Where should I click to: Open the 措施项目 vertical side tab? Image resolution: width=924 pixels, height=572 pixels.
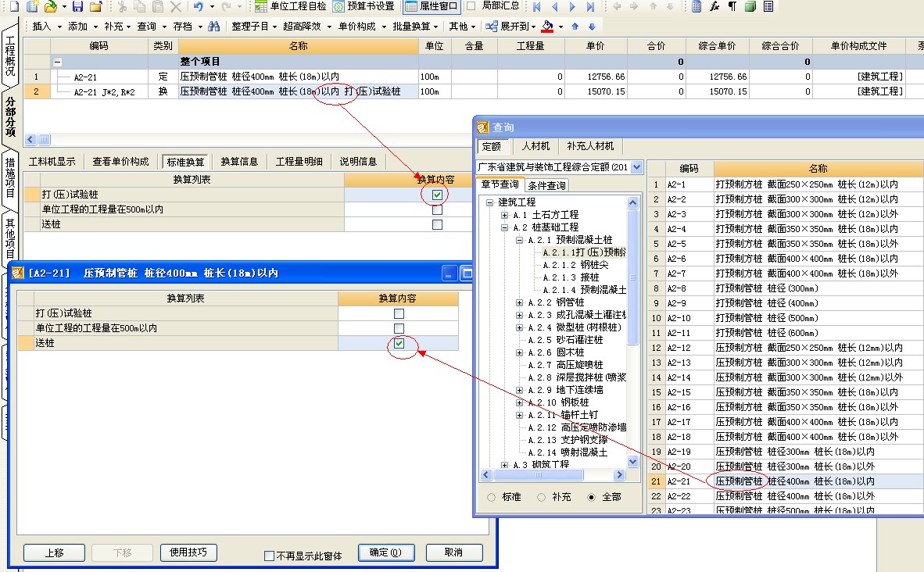click(x=10, y=178)
